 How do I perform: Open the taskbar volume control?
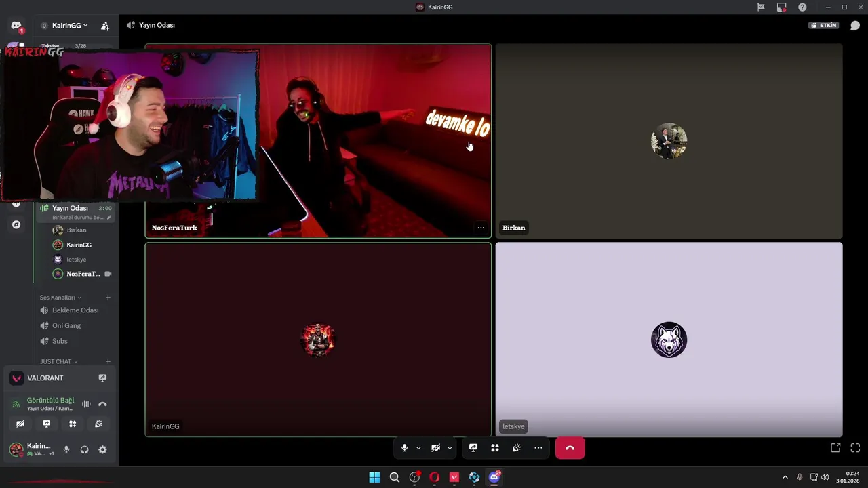pyautogui.click(x=825, y=477)
